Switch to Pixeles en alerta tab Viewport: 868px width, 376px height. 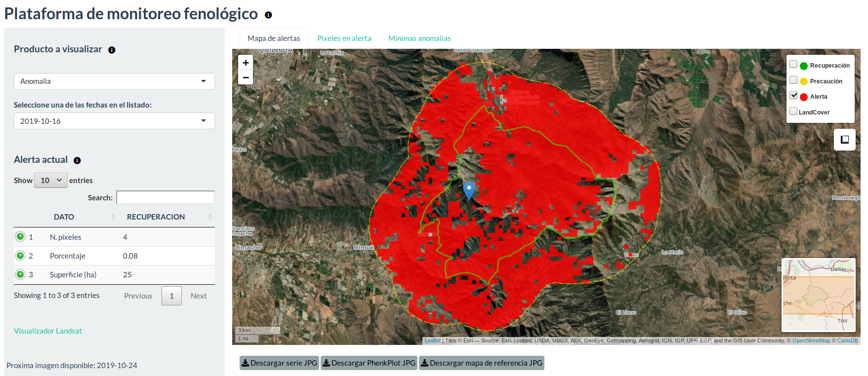[344, 38]
